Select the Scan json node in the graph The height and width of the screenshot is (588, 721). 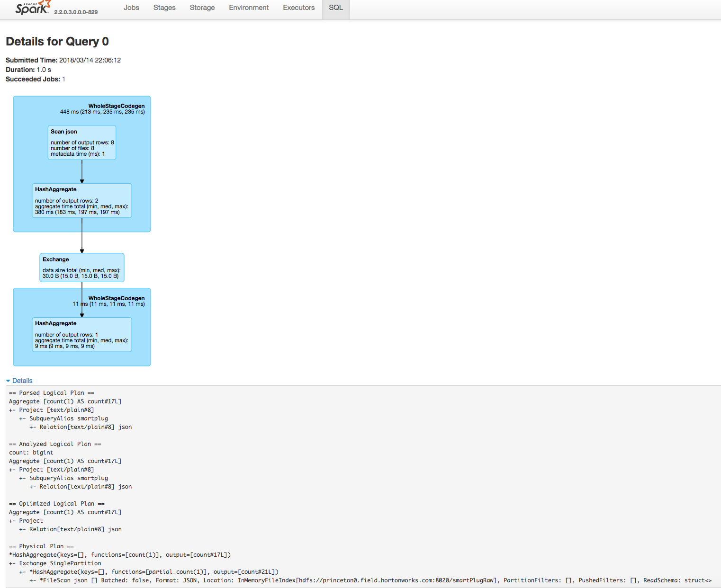pyautogui.click(x=81, y=142)
